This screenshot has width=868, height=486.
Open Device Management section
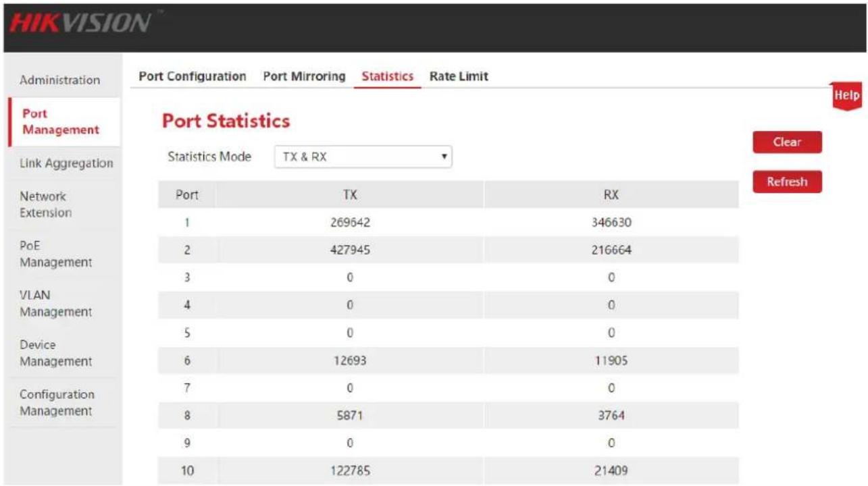coord(55,353)
